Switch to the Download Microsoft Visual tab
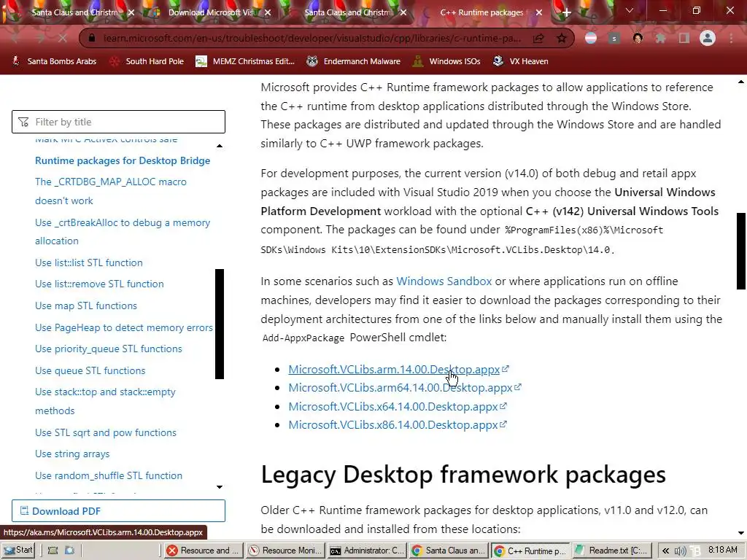The image size is (747, 560). pyautogui.click(x=211, y=13)
